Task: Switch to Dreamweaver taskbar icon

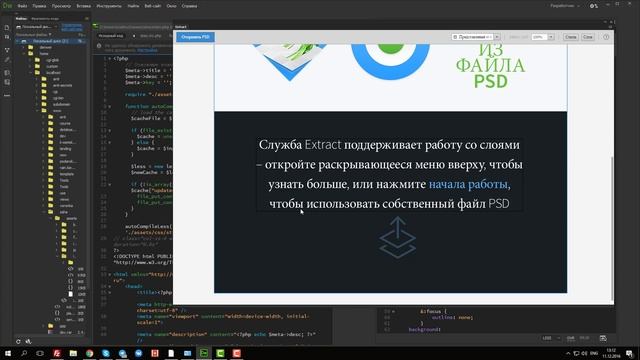Action: [204, 353]
